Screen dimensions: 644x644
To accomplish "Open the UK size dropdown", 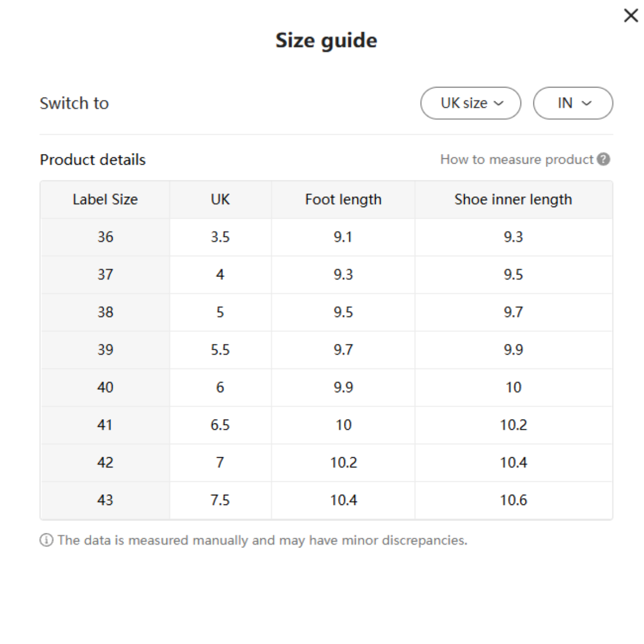I will pyautogui.click(x=471, y=103).
